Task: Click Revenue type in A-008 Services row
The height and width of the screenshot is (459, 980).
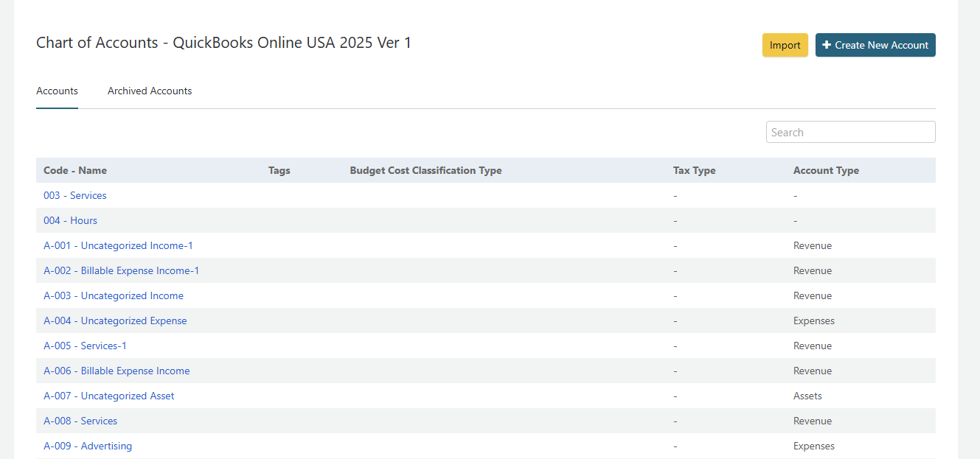Action: (813, 421)
